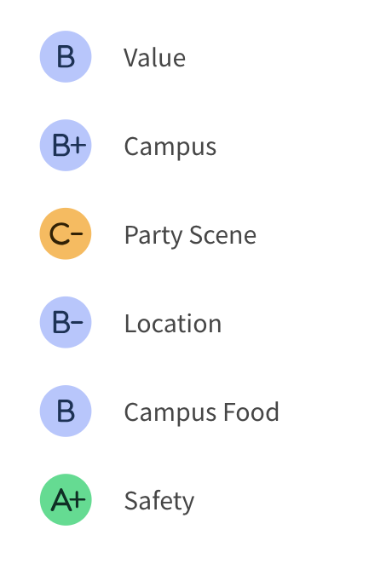Screen dimensions: 392x564
Task: Show the Location grade breakdown
Action: pyautogui.click(x=66, y=322)
